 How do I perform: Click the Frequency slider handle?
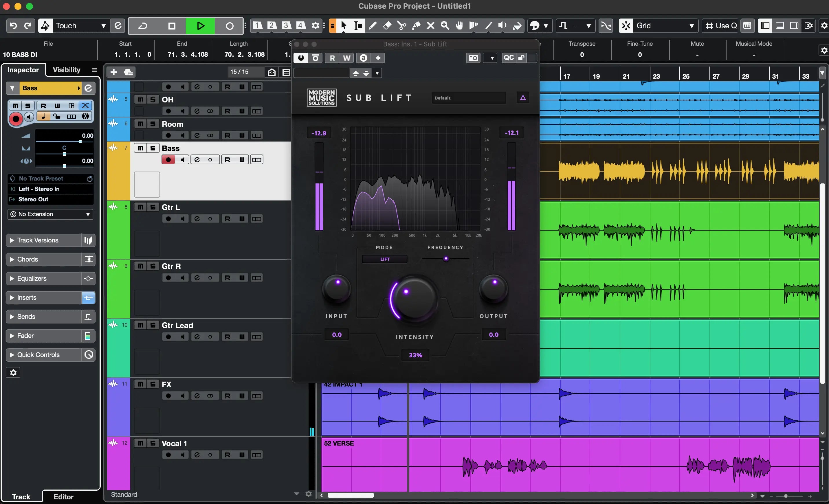pyautogui.click(x=446, y=259)
